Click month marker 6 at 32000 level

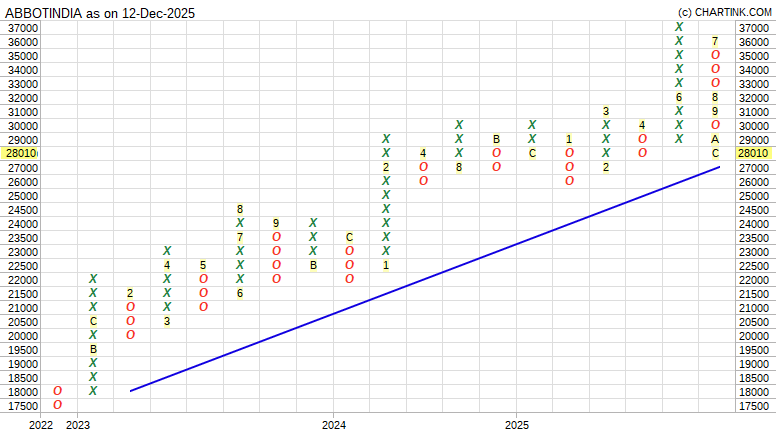(679, 98)
